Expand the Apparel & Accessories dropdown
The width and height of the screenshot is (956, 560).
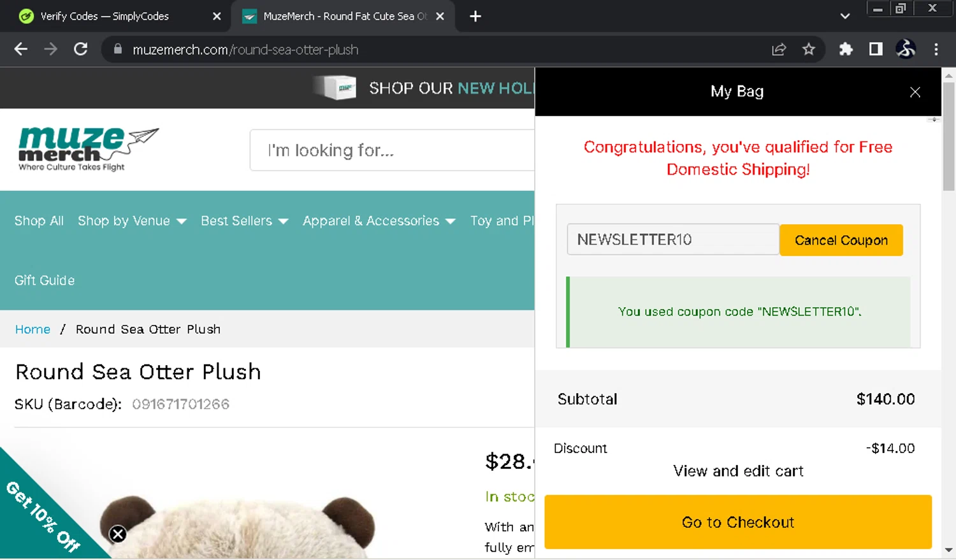pos(379,220)
